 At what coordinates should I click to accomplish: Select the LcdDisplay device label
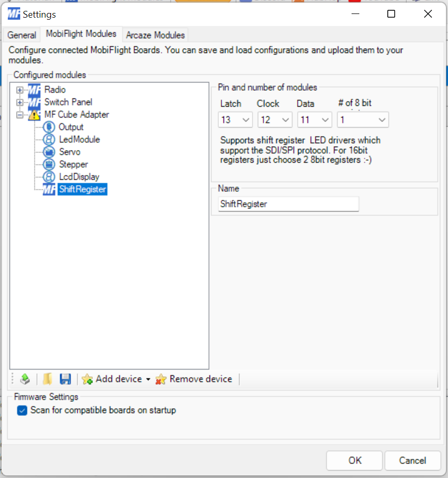pyautogui.click(x=79, y=177)
